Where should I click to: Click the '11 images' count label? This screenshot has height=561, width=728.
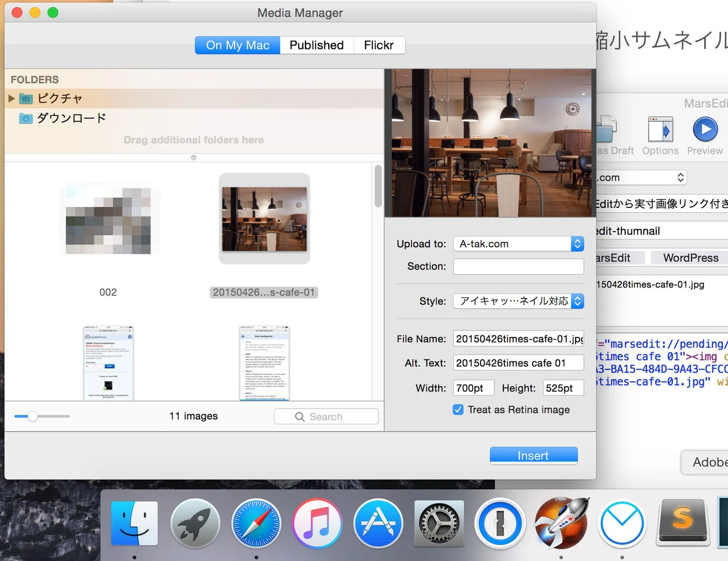pyautogui.click(x=193, y=416)
